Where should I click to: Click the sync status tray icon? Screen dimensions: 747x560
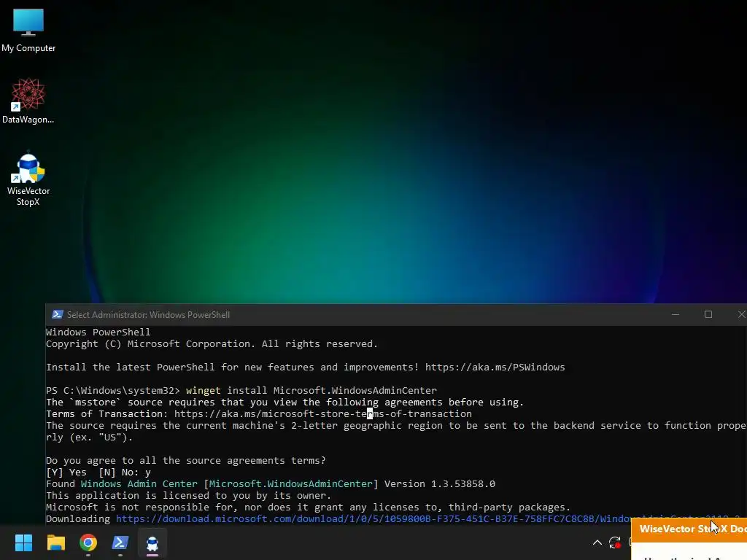click(x=614, y=542)
